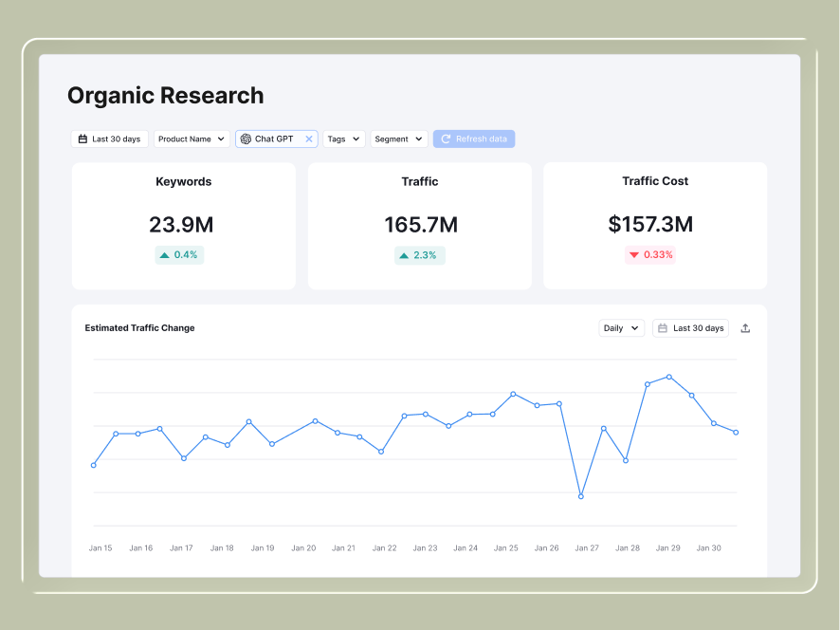The width and height of the screenshot is (840, 630).
Task: Open the Segment dropdown
Action: coord(397,139)
